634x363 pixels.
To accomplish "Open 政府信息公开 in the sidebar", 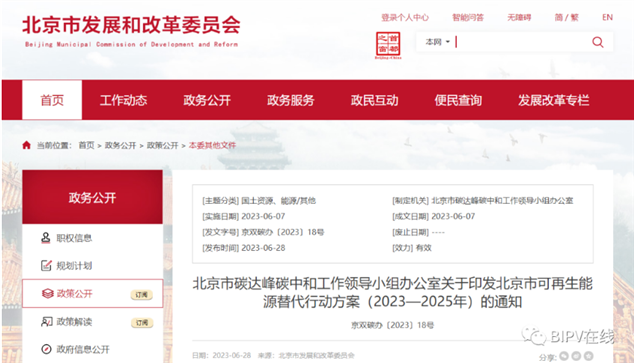I will (x=83, y=349).
